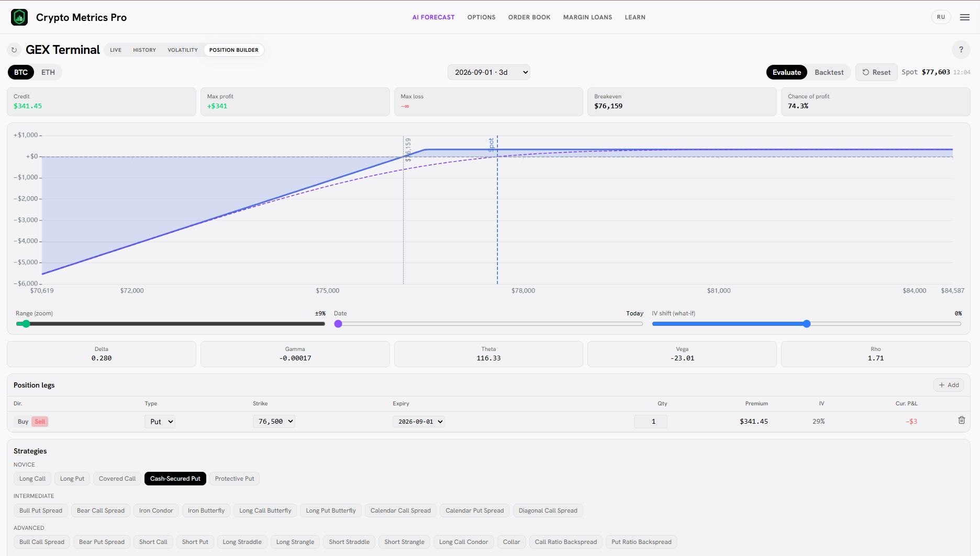This screenshot has height=556, width=980.
Task: Select the ETH asset toggle
Action: coord(48,72)
